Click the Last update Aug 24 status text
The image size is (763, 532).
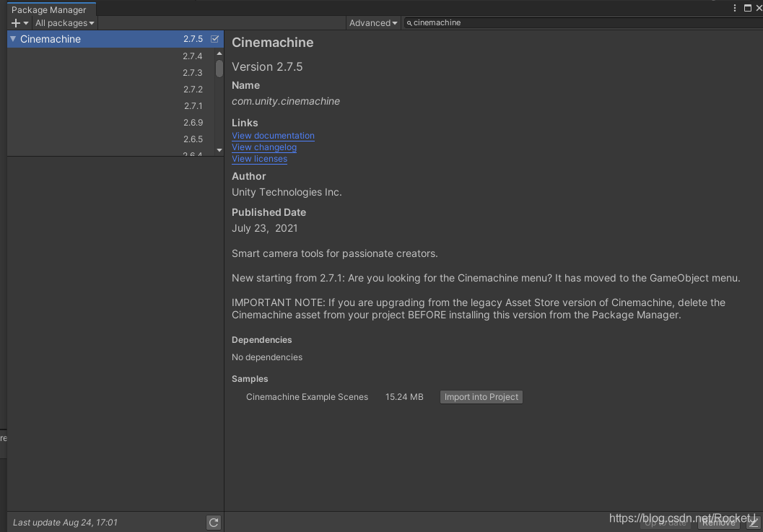click(x=65, y=523)
